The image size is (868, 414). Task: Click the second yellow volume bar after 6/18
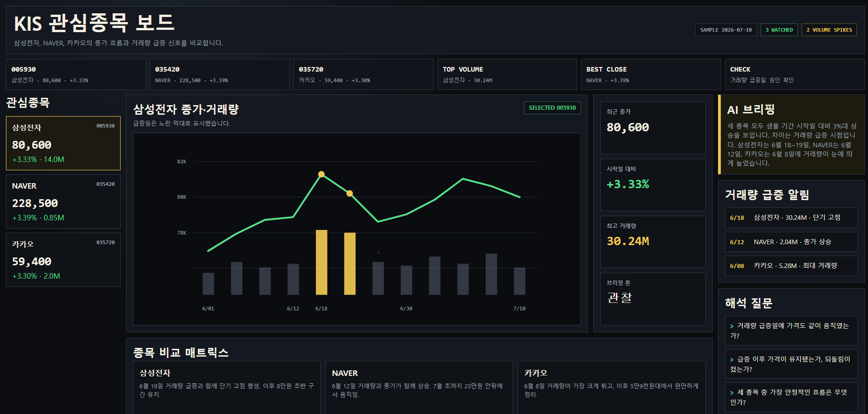coord(350,263)
